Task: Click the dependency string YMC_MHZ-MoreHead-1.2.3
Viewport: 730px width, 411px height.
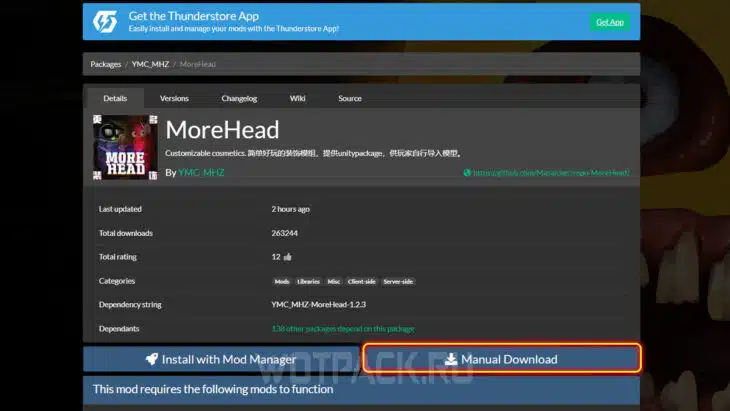Action: pos(318,304)
